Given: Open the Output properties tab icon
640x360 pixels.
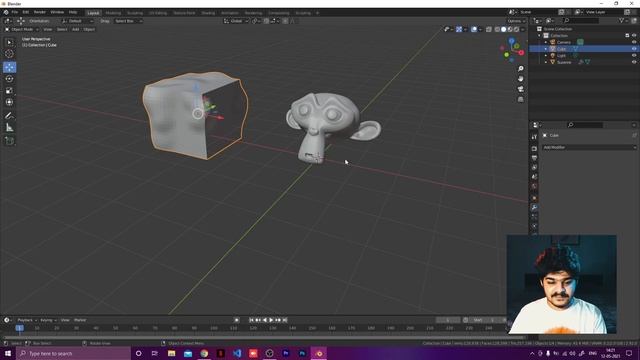Looking at the screenshot, I should pyautogui.click(x=534, y=158).
